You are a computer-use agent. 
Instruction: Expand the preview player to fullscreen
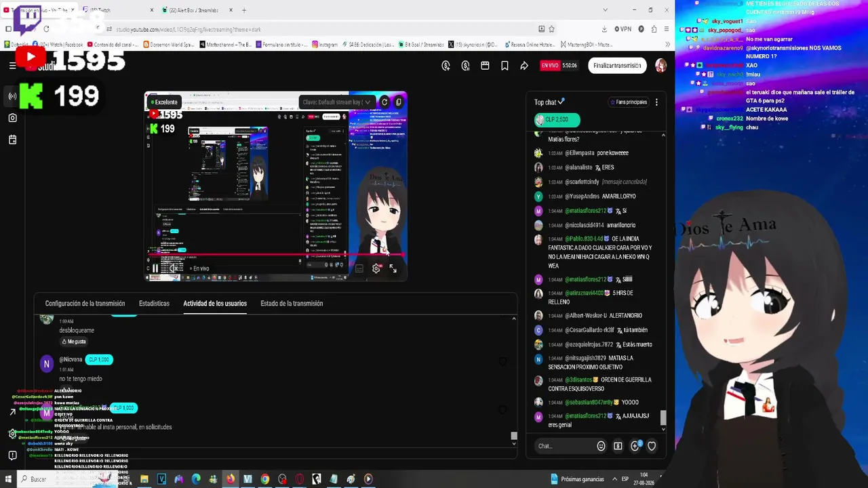click(x=393, y=268)
